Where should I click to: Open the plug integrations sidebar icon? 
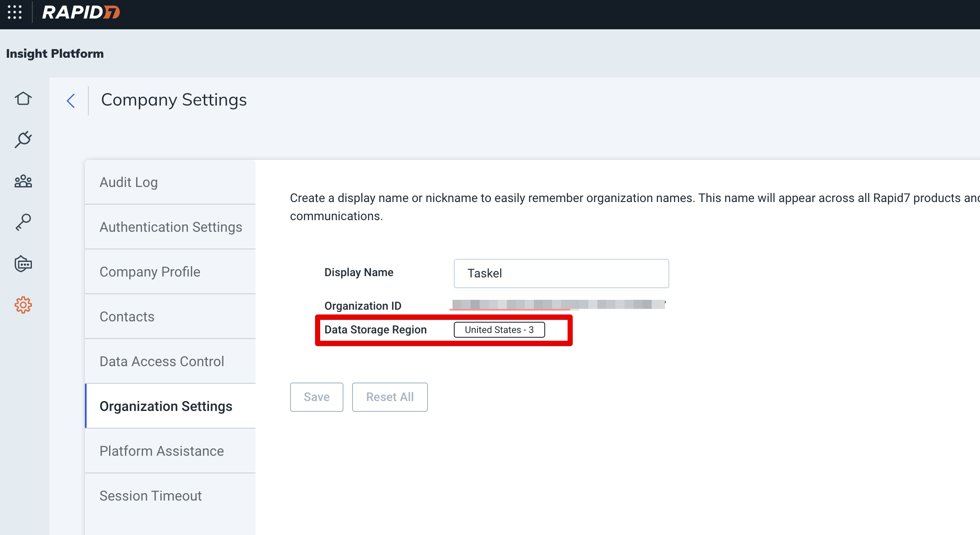coord(23,140)
